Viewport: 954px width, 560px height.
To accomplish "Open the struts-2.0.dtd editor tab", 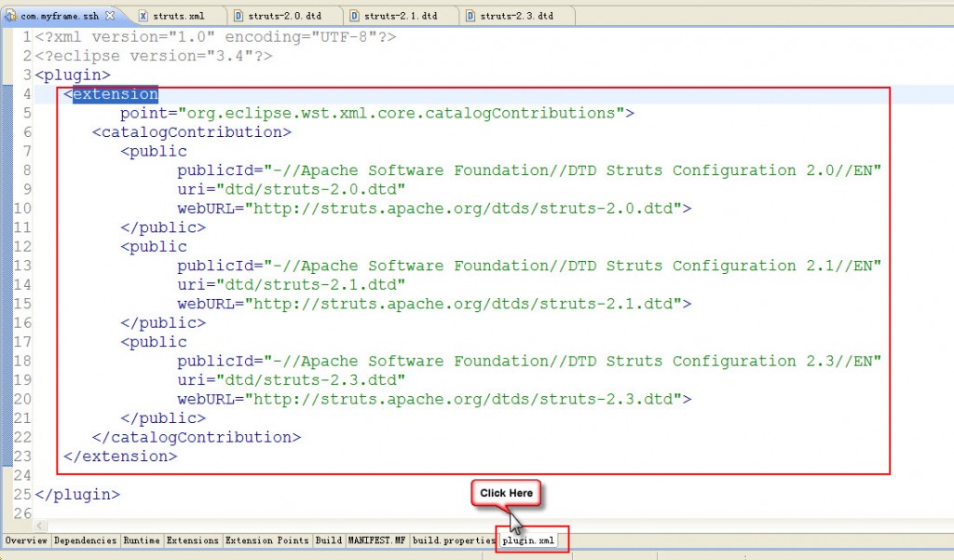I will pos(284,16).
